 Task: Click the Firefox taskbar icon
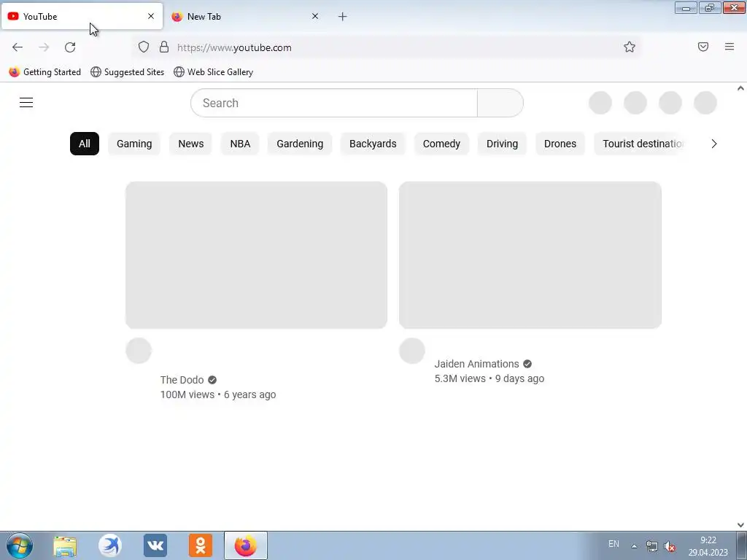click(246, 545)
